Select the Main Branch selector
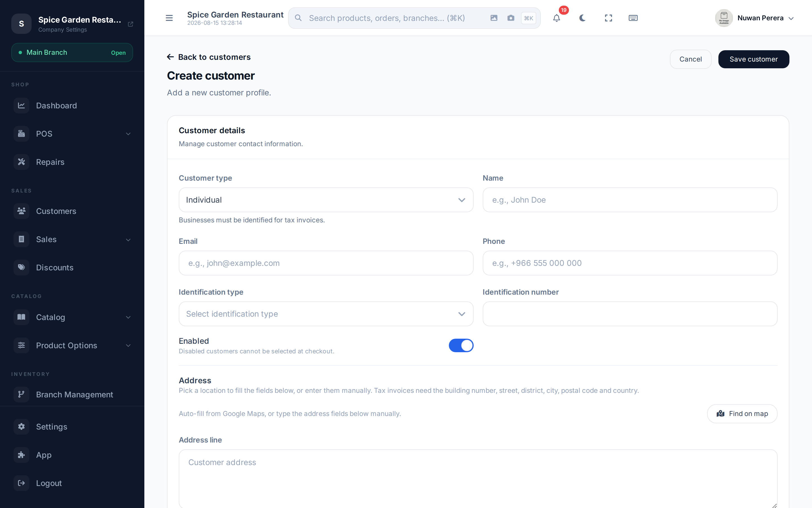This screenshot has height=508, width=812. pos(72,52)
